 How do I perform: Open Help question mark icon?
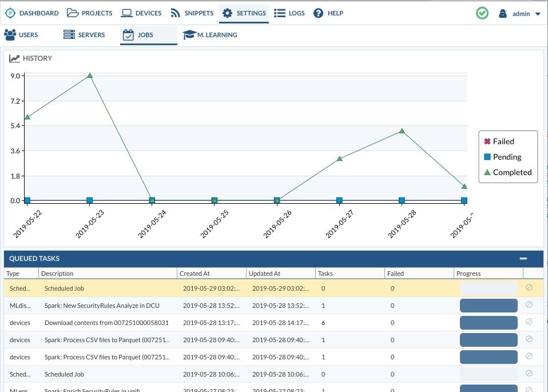click(x=319, y=13)
